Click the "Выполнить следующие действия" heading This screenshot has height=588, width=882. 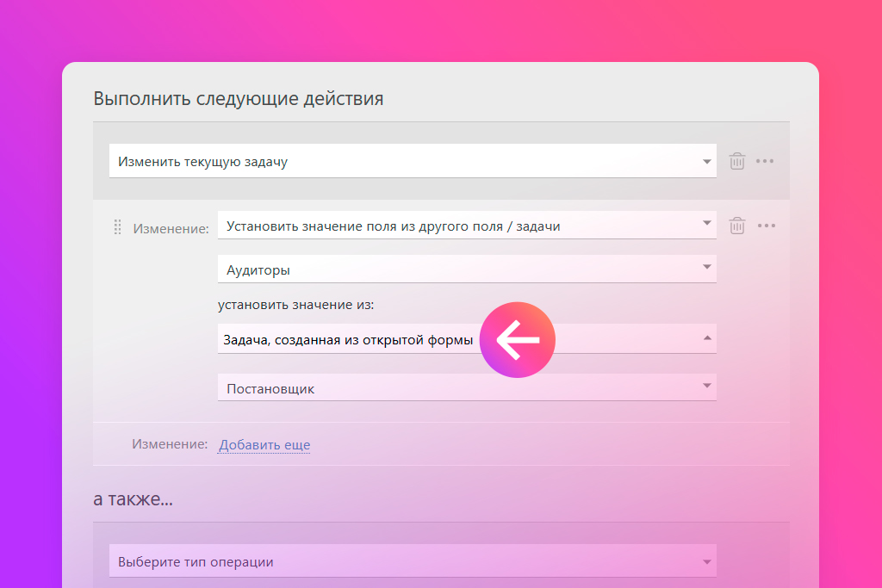[238, 98]
